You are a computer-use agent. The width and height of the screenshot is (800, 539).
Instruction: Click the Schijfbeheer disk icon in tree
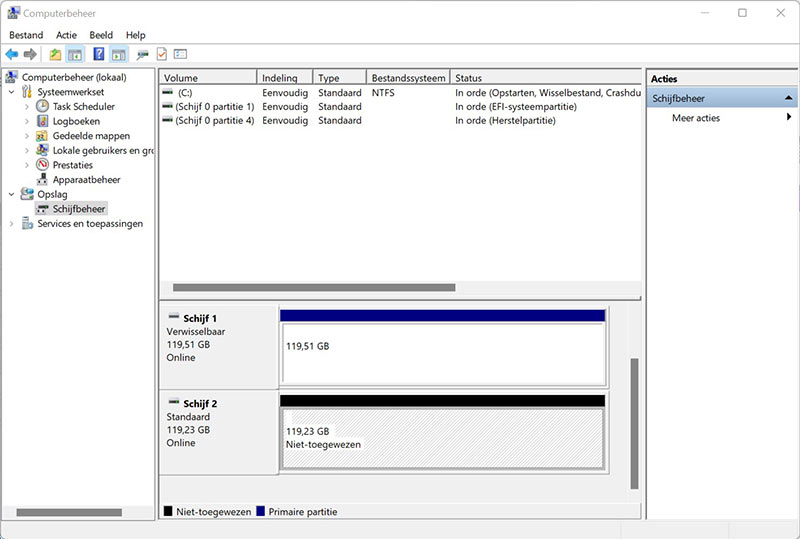point(42,209)
